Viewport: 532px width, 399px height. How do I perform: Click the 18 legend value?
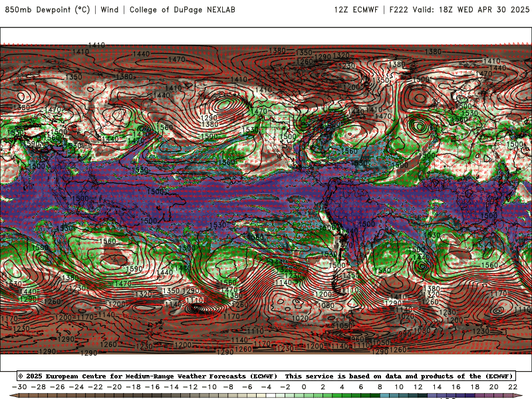(475, 387)
